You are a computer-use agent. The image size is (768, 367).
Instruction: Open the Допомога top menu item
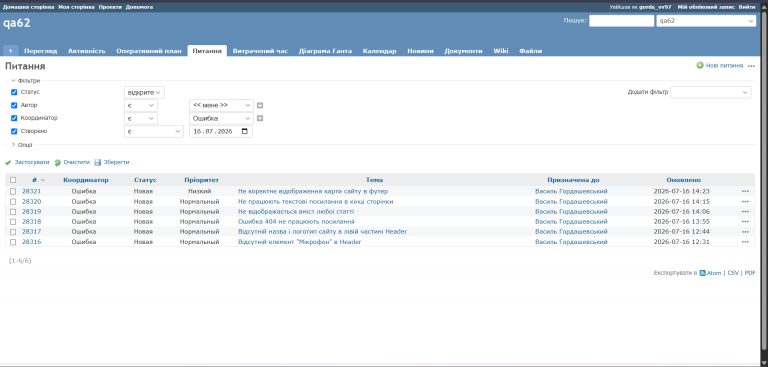139,7
